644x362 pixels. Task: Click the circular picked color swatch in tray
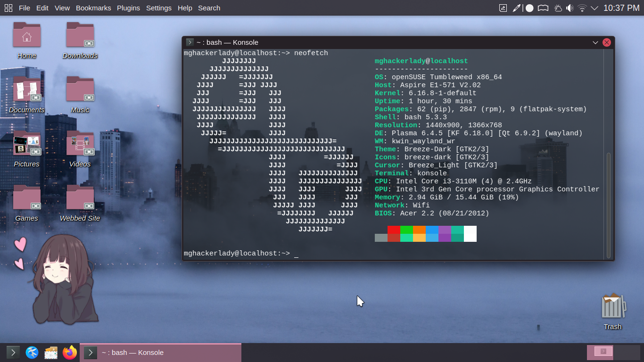pos(529,8)
